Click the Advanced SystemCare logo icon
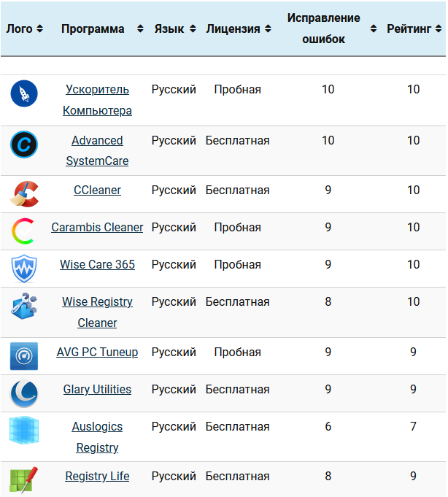This screenshot has height=497, width=448. [x=24, y=145]
